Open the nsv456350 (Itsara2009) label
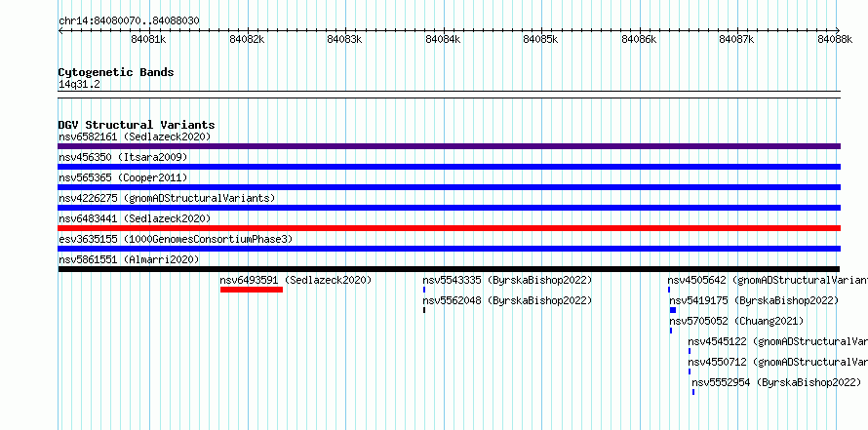The width and height of the screenshot is (868, 430). coord(123,157)
